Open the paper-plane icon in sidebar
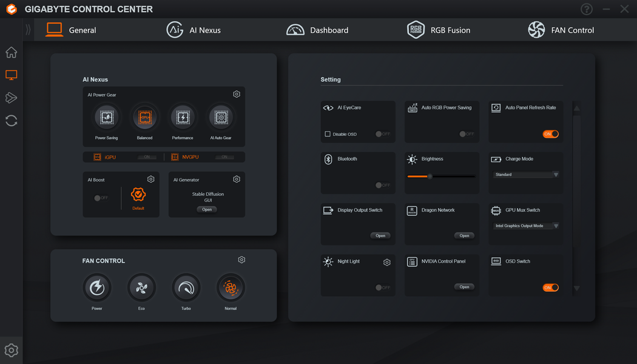Screen dimensions: 637x364 (12, 98)
